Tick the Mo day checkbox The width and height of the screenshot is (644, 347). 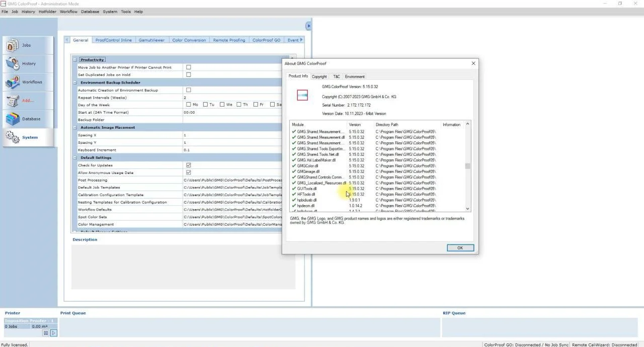[x=189, y=105]
